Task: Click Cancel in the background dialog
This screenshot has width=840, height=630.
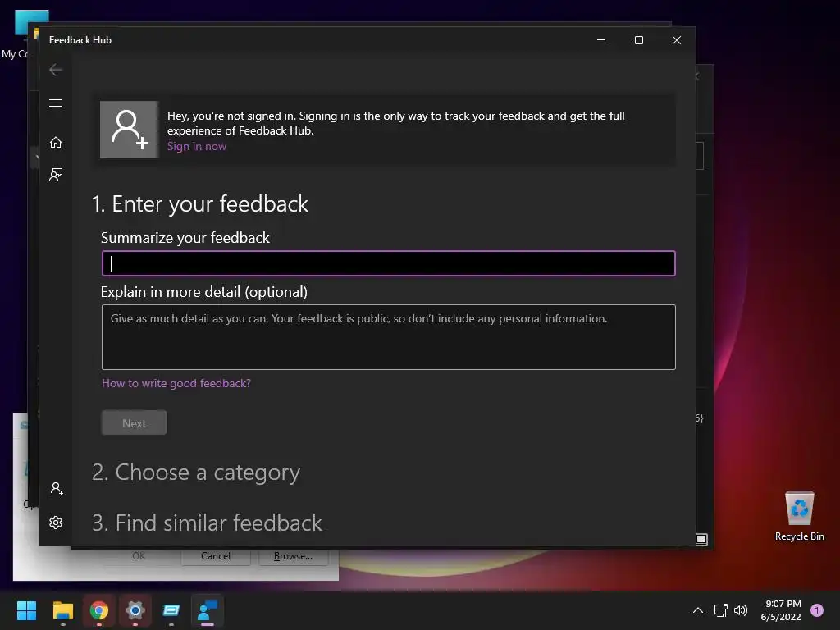Action: coord(216,556)
